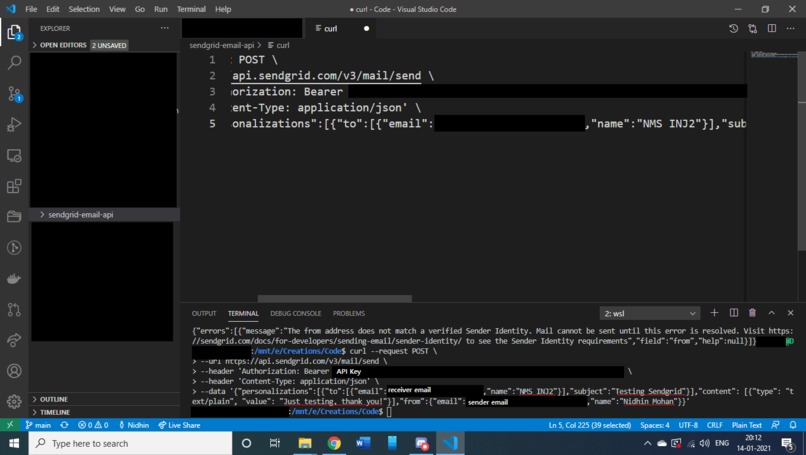The width and height of the screenshot is (806, 455).
Task: Click the remote window indicator in status bar
Action: (x=10, y=425)
